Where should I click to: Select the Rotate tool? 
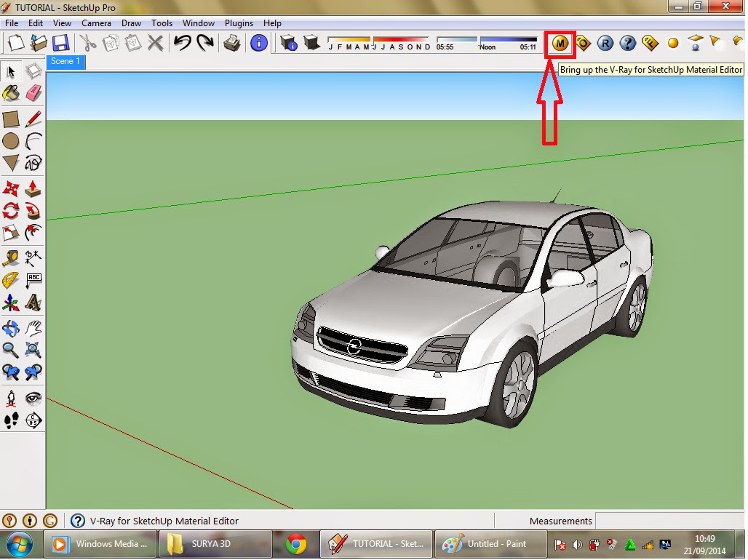point(11,210)
